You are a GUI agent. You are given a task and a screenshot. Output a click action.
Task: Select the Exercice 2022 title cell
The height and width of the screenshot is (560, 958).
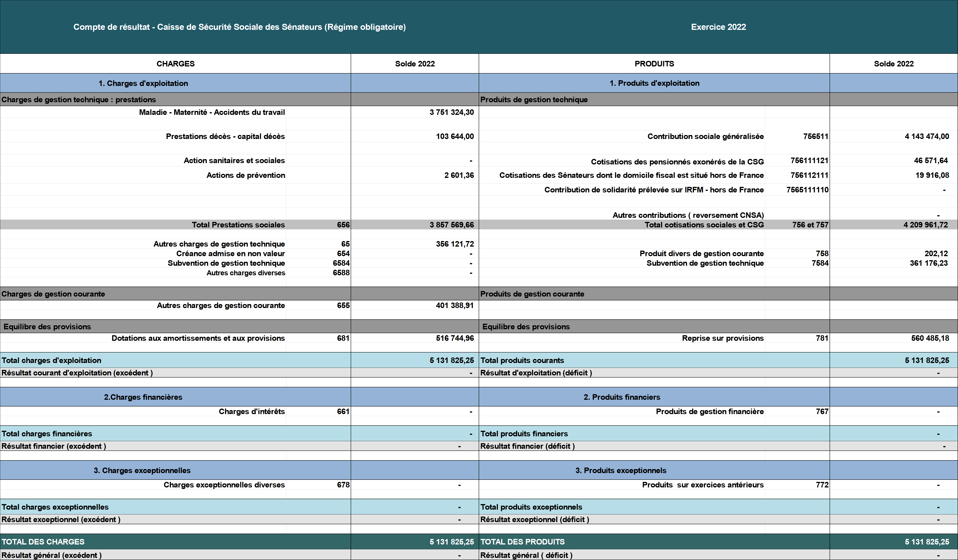point(718,27)
